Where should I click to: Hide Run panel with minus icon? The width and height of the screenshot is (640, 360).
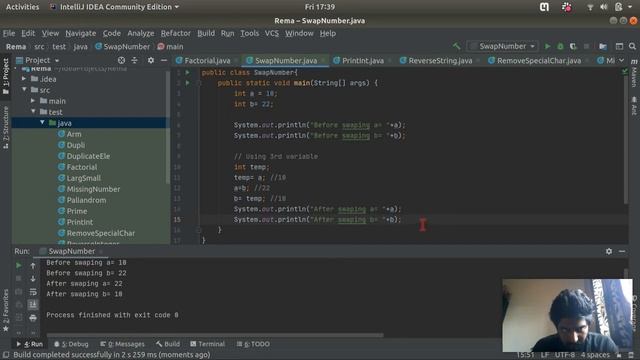[622, 251]
